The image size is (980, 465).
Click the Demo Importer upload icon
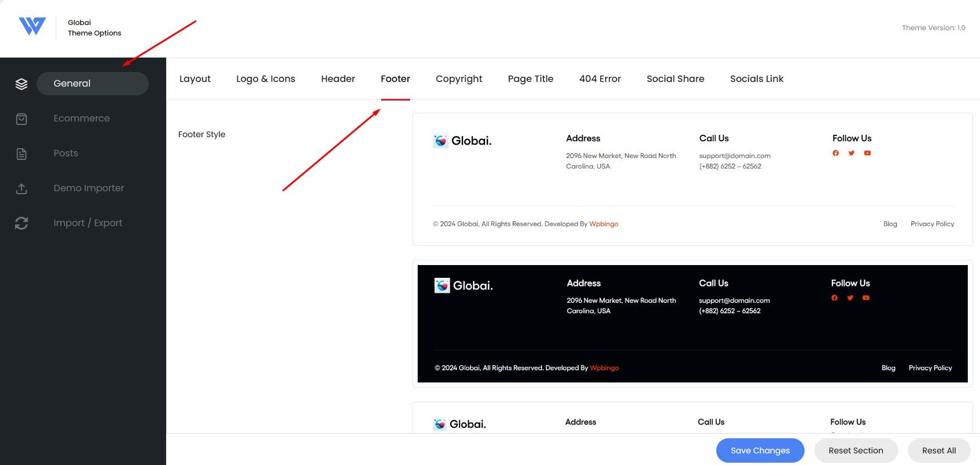(x=21, y=188)
